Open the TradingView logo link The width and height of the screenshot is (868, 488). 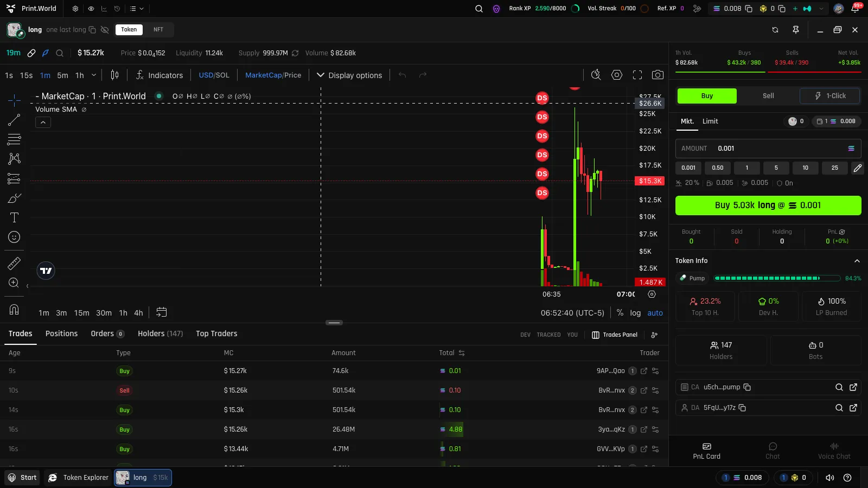[46, 271]
